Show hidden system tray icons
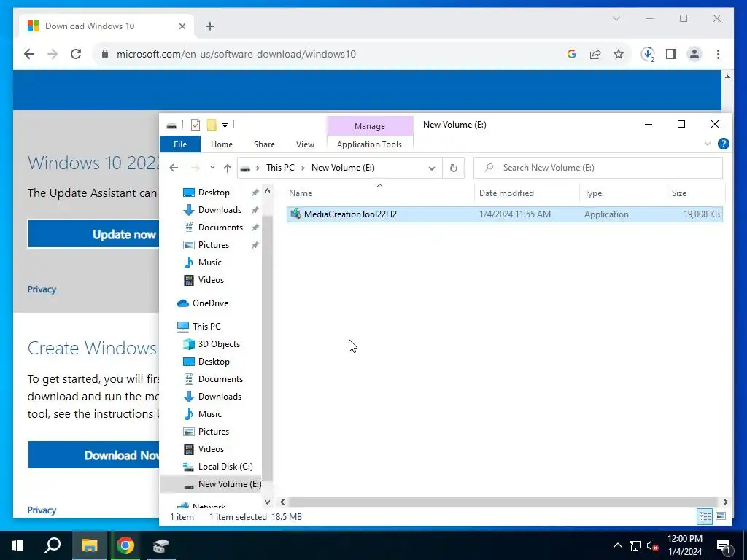747x560 pixels. [x=617, y=545]
